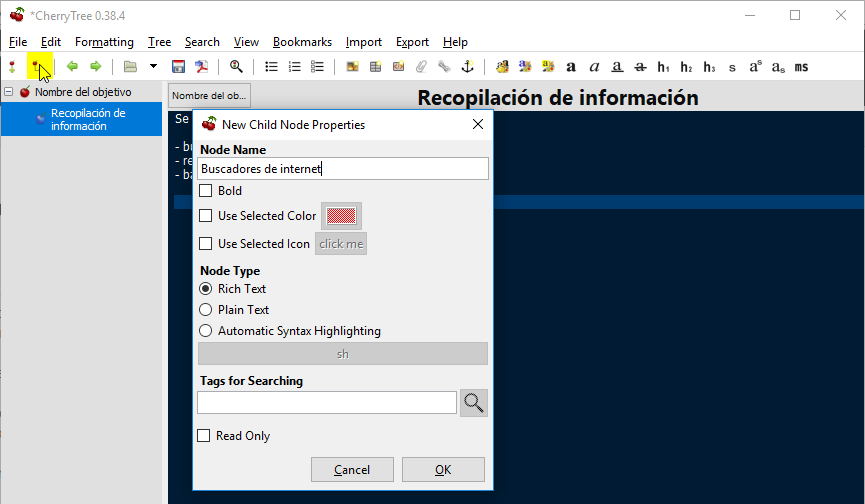Click the Tags for Searching text field

pos(327,402)
